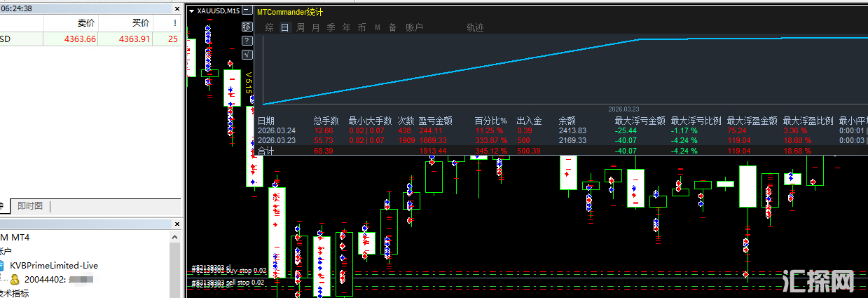Viewport: 868px width, 298px height.
Task: Show the 季 quarterly statistics tab
Action: click(x=331, y=27)
